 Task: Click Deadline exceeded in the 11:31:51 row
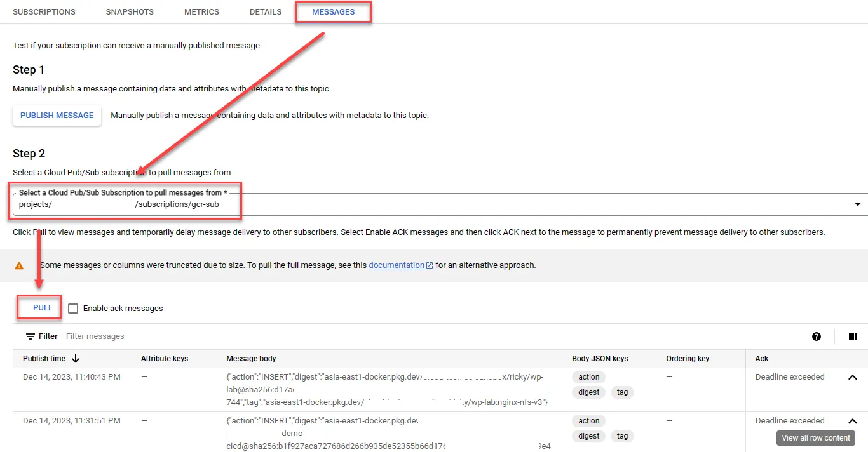click(790, 421)
